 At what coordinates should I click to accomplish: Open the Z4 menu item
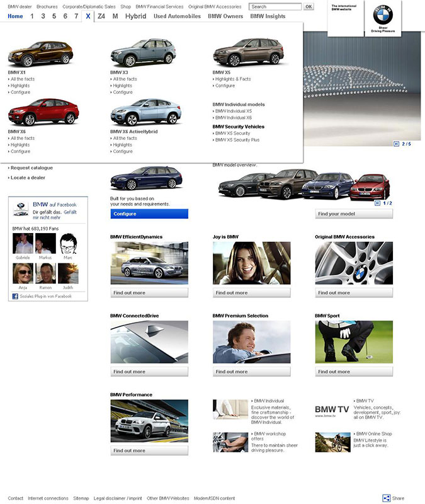[x=101, y=16]
